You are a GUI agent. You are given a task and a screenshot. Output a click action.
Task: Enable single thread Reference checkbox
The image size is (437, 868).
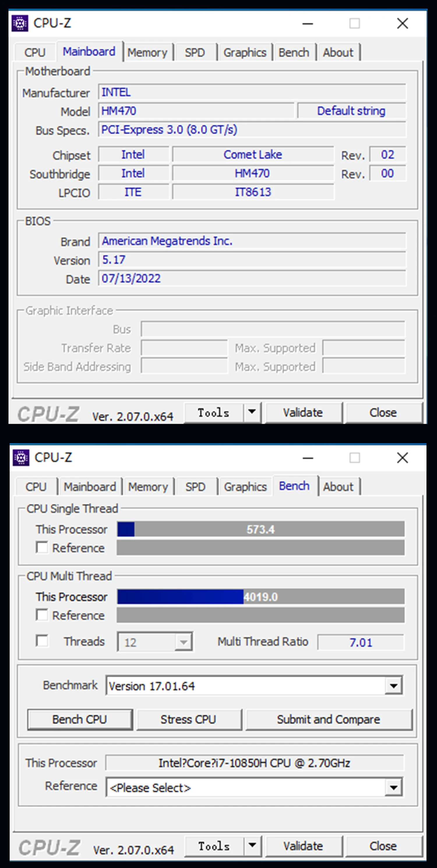42,547
